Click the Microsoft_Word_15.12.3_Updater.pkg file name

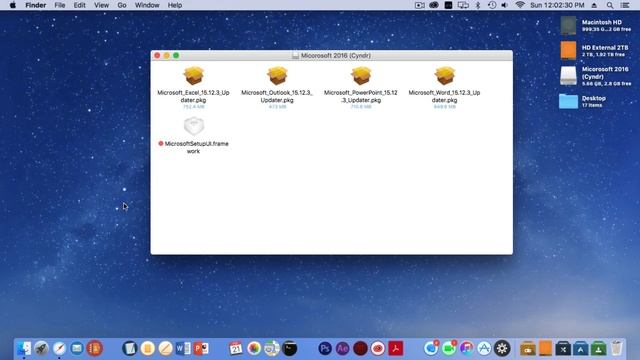(x=444, y=96)
